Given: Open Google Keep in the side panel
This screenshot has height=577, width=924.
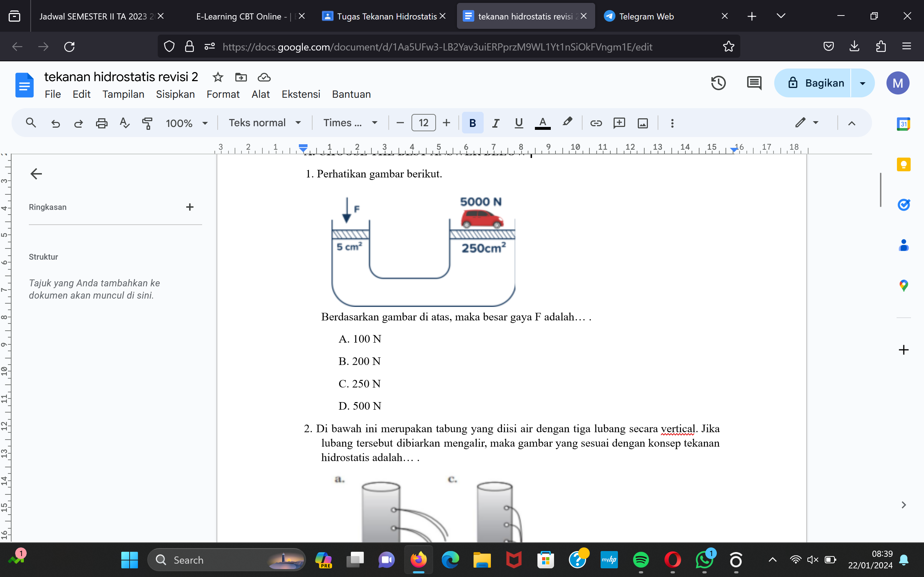Looking at the screenshot, I should pyautogui.click(x=903, y=164).
